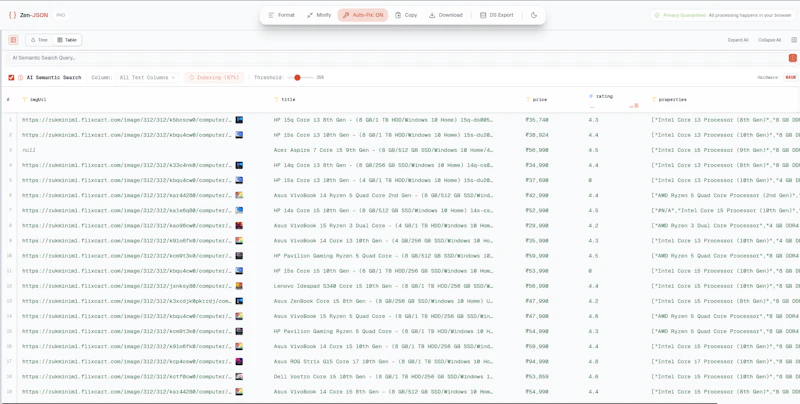Click the 4.8 rating cell
The height and width of the screenshot is (404, 800).
(x=593, y=362)
